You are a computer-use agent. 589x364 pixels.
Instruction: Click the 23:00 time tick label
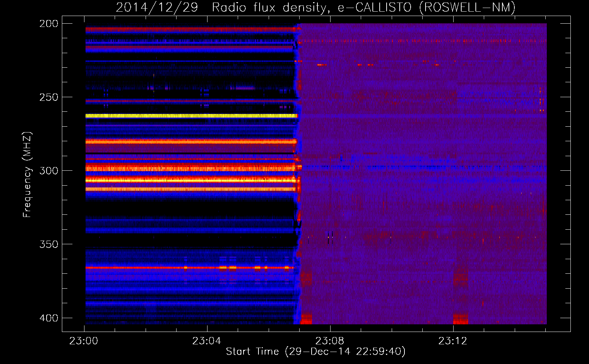(84, 341)
